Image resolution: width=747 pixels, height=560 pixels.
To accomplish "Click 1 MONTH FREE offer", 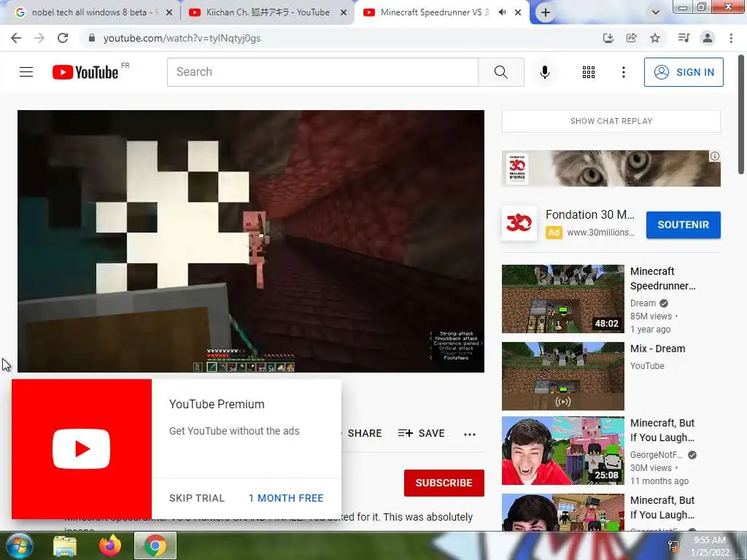I will pyautogui.click(x=286, y=498).
